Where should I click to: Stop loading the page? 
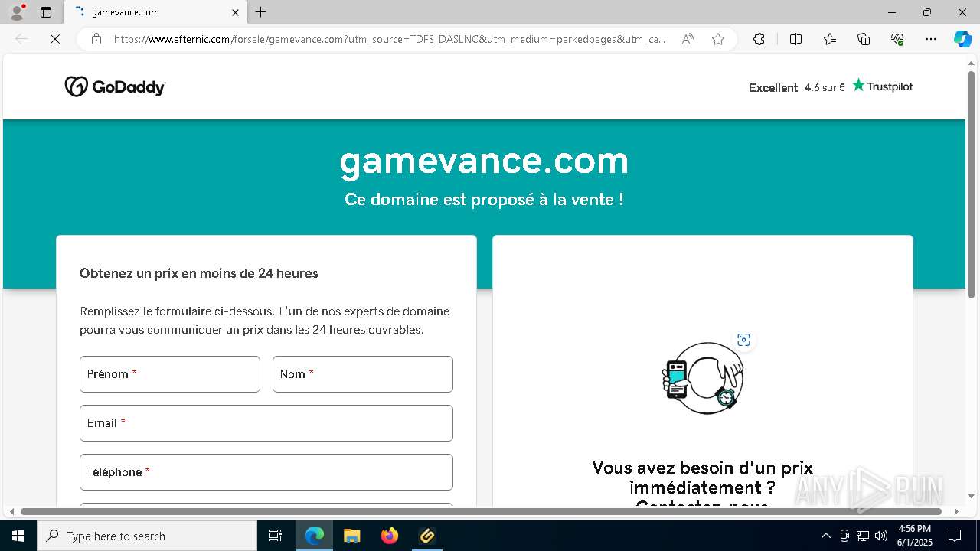(55, 39)
